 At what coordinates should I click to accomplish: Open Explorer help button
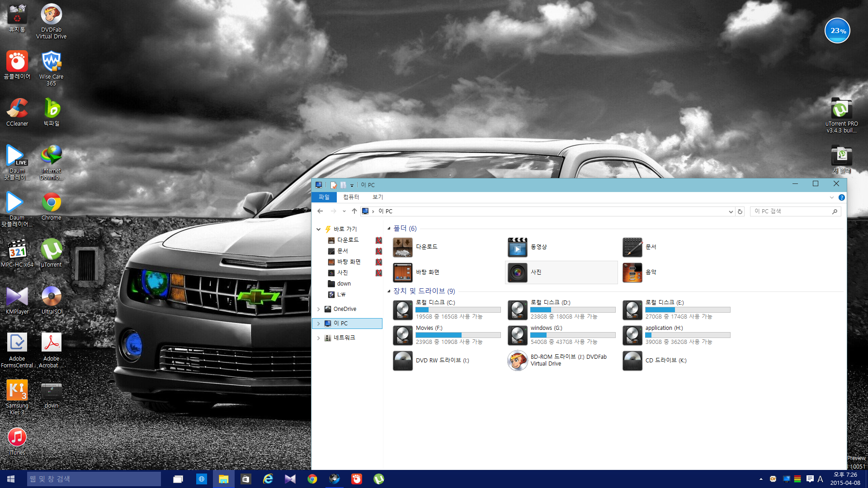coord(841,197)
